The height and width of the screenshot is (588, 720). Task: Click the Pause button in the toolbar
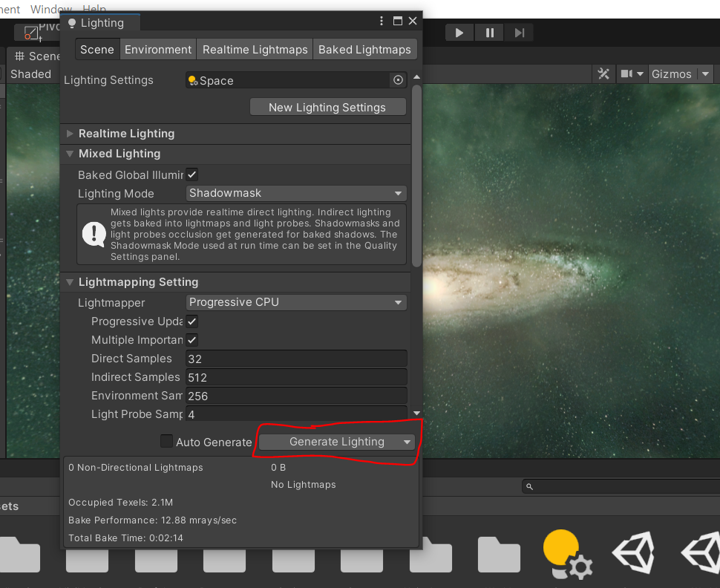[x=489, y=33]
